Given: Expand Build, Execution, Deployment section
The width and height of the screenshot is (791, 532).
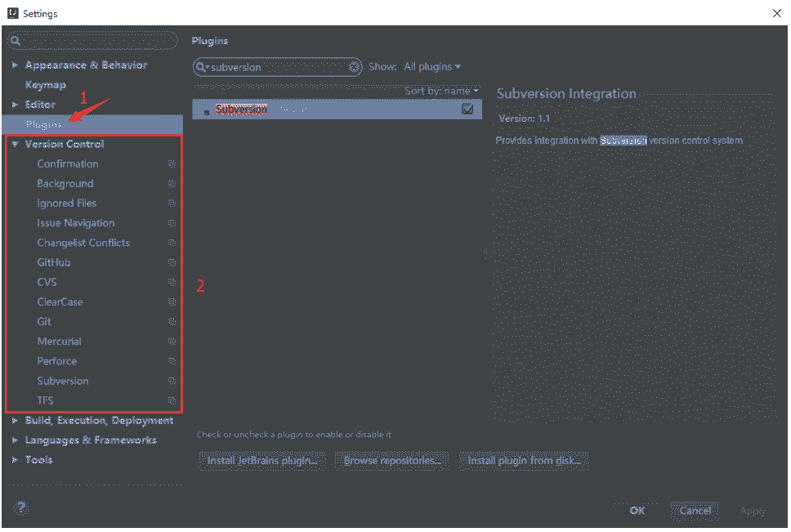Looking at the screenshot, I should (15, 421).
